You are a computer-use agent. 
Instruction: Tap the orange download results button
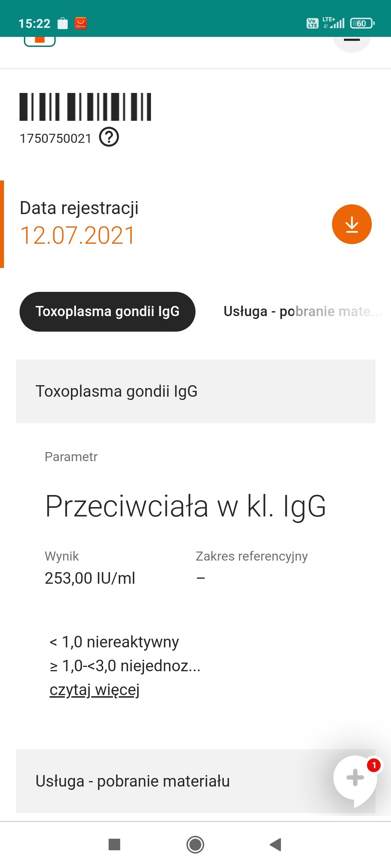pyautogui.click(x=352, y=224)
